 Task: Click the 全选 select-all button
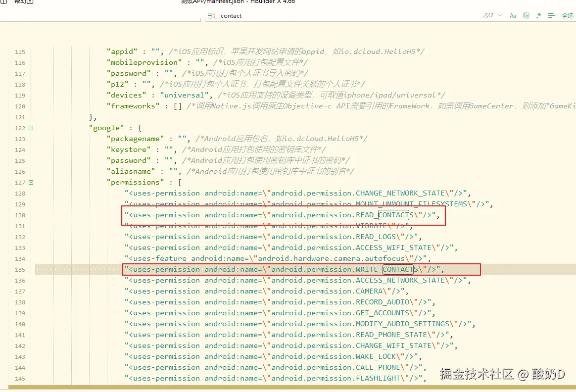click(568, 15)
